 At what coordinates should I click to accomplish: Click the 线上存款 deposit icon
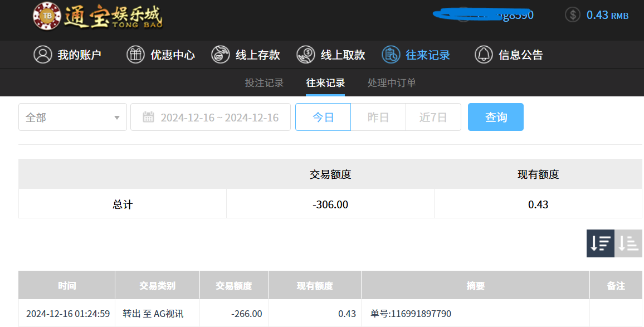pyautogui.click(x=221, y=55)
